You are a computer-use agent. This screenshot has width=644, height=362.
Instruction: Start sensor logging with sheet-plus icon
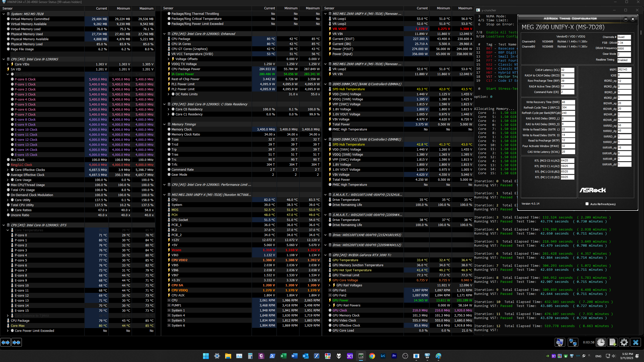coord(613,342)
